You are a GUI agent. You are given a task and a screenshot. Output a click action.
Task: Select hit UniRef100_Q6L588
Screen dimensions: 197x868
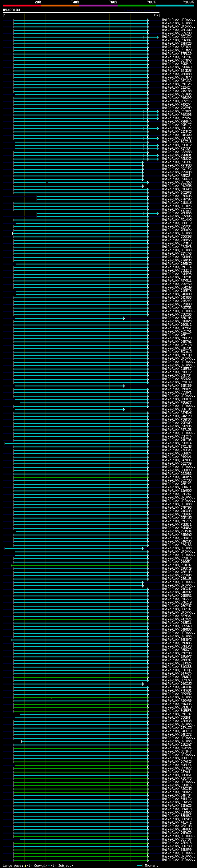point(177,213)
